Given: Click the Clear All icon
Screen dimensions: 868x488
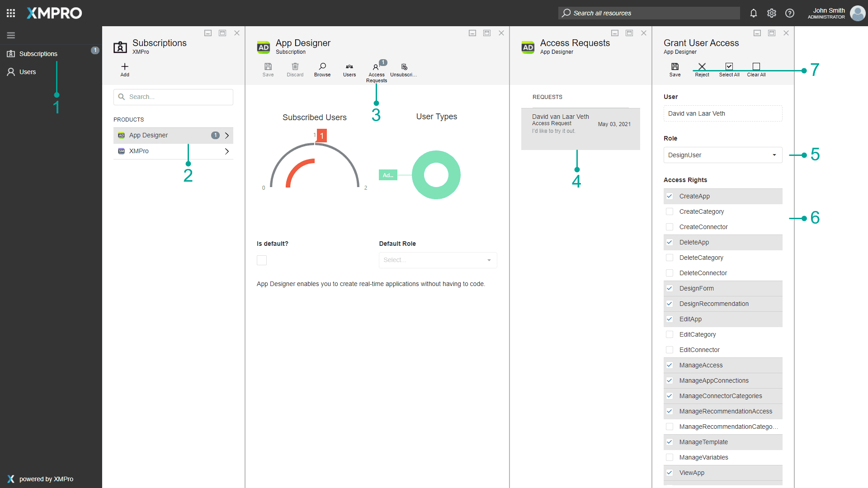Looking at the screenshot, I should pyautogui.click(x=756, y=67).
